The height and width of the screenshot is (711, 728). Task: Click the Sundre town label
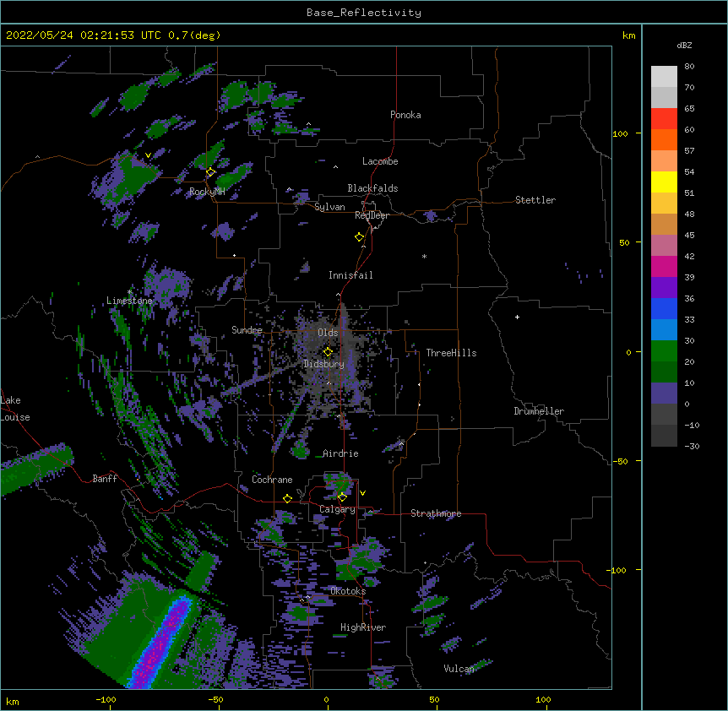(x=247, y=330)
